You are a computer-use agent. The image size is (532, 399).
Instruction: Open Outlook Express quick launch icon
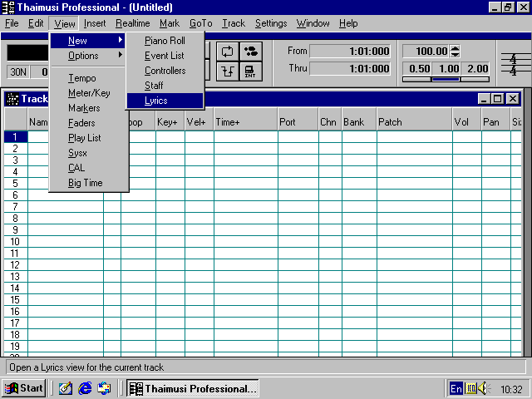104,388
